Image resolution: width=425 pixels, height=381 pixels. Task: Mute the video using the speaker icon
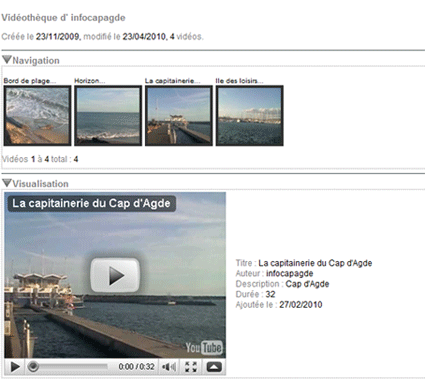[169, 367]
